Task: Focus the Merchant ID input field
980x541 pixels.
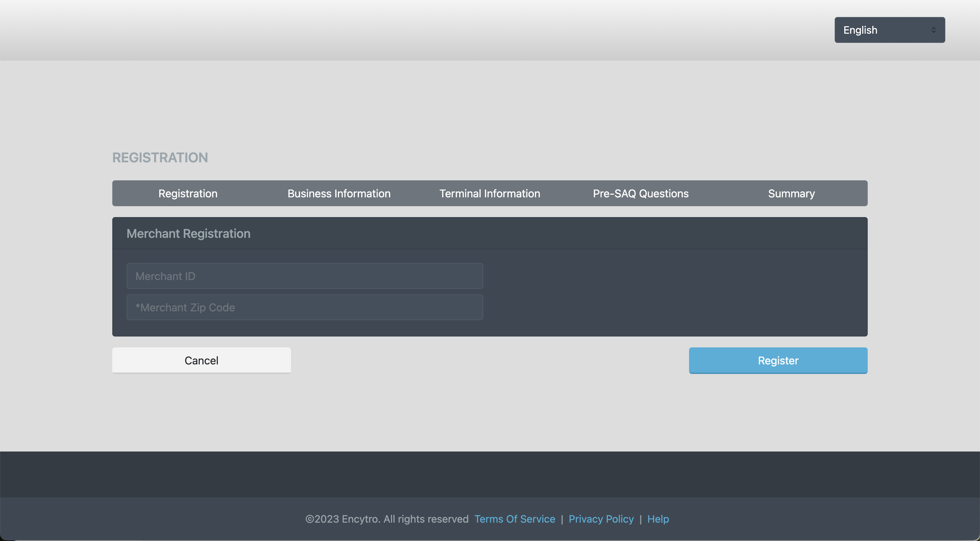Action: click(304, 276)
